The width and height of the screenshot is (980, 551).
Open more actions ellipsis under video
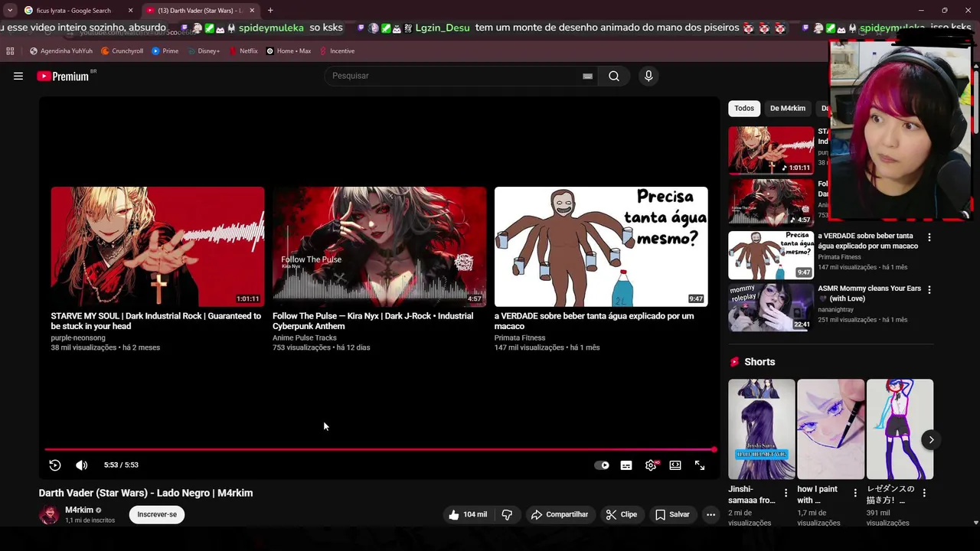click(x=710, y=514)
